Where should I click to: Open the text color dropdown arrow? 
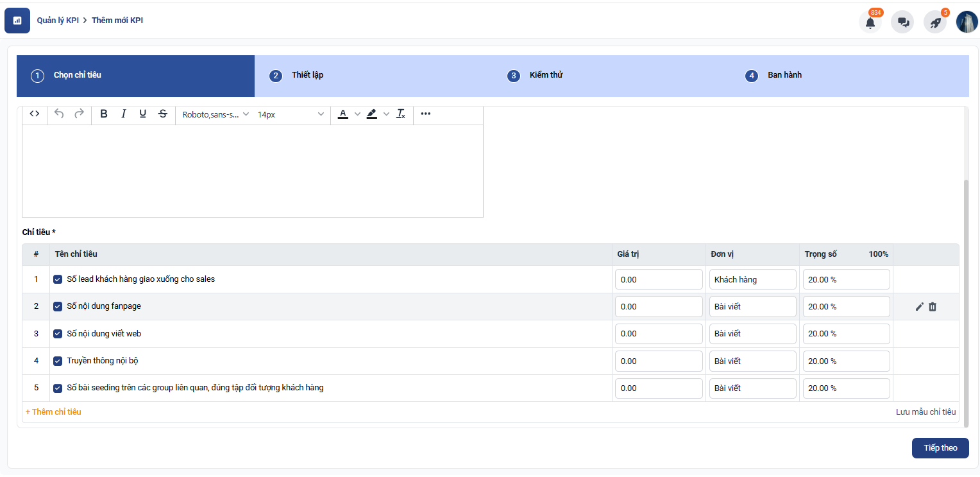(x=357, y=114)
